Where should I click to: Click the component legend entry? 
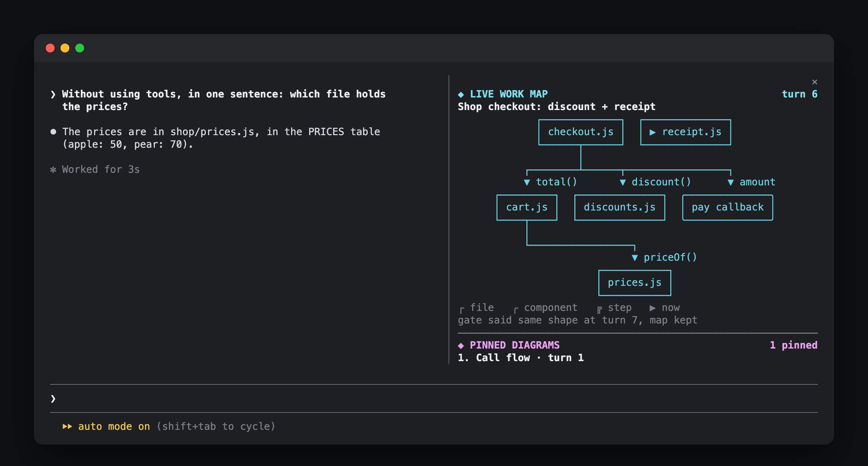coord(545,308)
